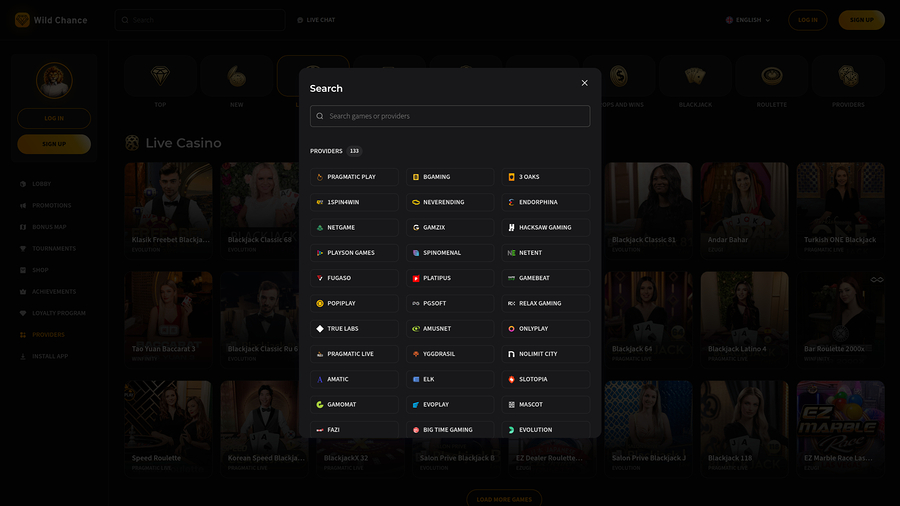This screenshot has width=900, height=506.
Task: Choose 1Spin4Win provider
Action: coord(354,202)
